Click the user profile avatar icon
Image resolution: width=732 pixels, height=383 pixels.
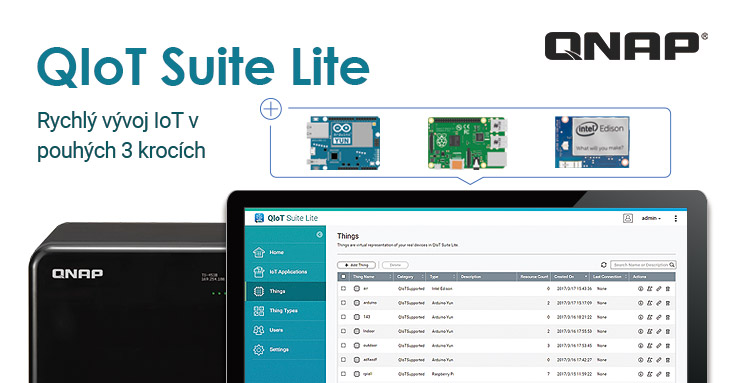point(628,218)
